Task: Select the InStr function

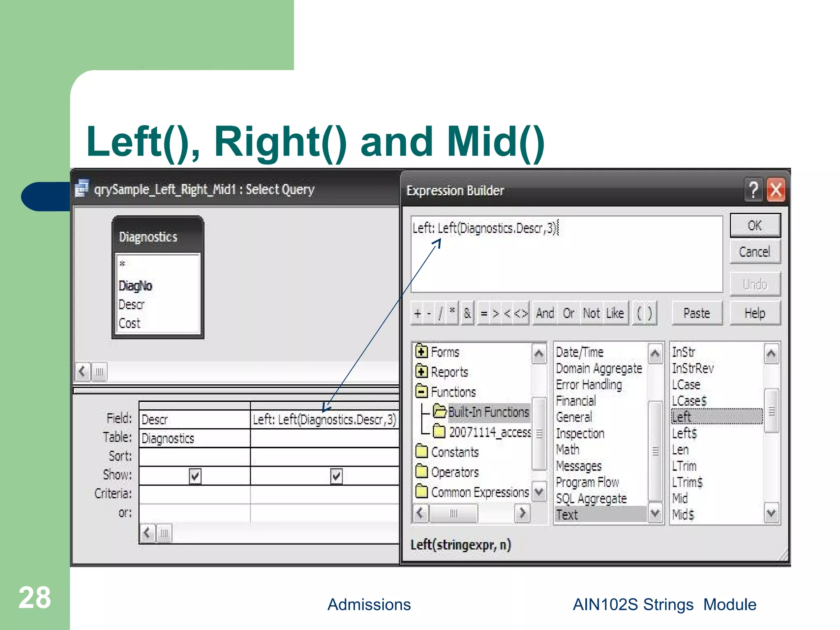Action: pyautogui.click(x=683, y=352)
